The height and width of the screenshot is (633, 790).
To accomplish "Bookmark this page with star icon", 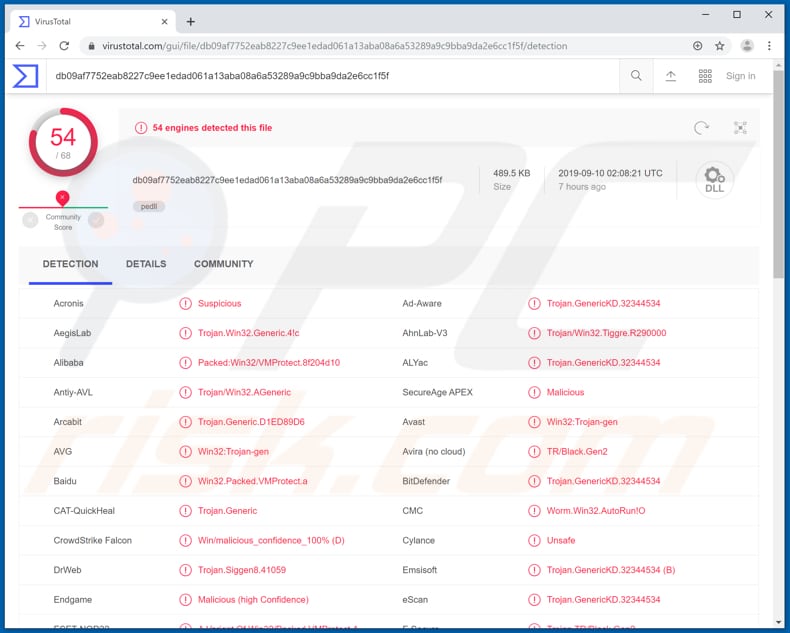I will pyautogui.click(x=719, y=46).
